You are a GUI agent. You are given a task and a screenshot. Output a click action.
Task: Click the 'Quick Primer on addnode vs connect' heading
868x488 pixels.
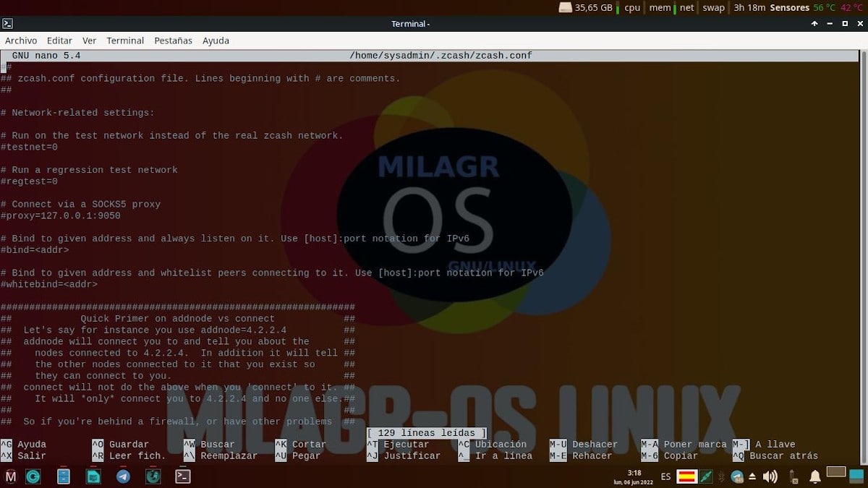click(x=178, y=319)
